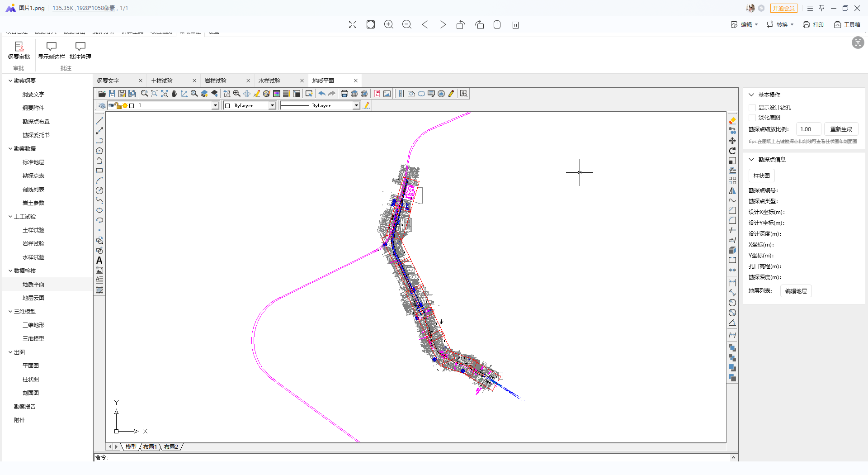The width and height of the screenshot is (868, 475).
Task: Open the 编辑 dropdown in viewer
Action: click(x=745, y=25)
